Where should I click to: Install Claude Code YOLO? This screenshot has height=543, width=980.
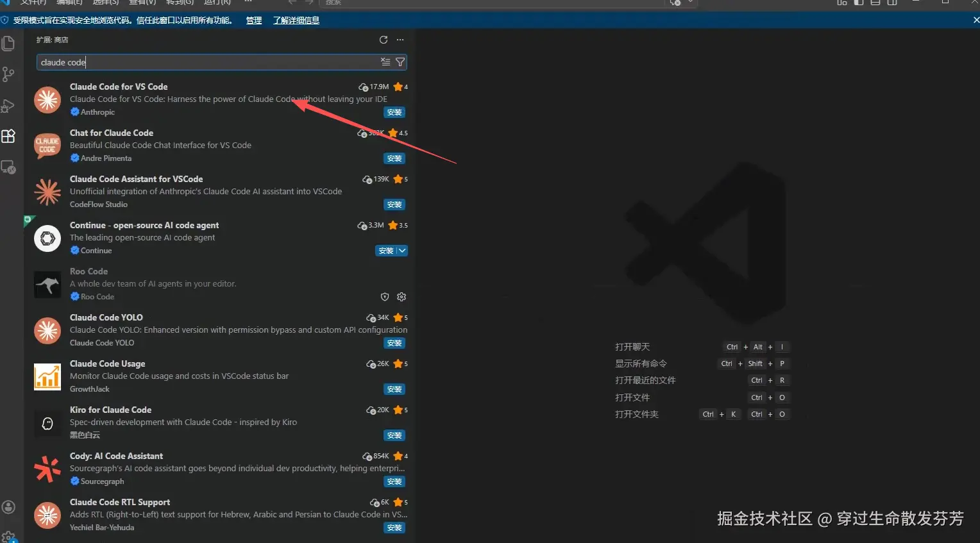click(394, 343)
